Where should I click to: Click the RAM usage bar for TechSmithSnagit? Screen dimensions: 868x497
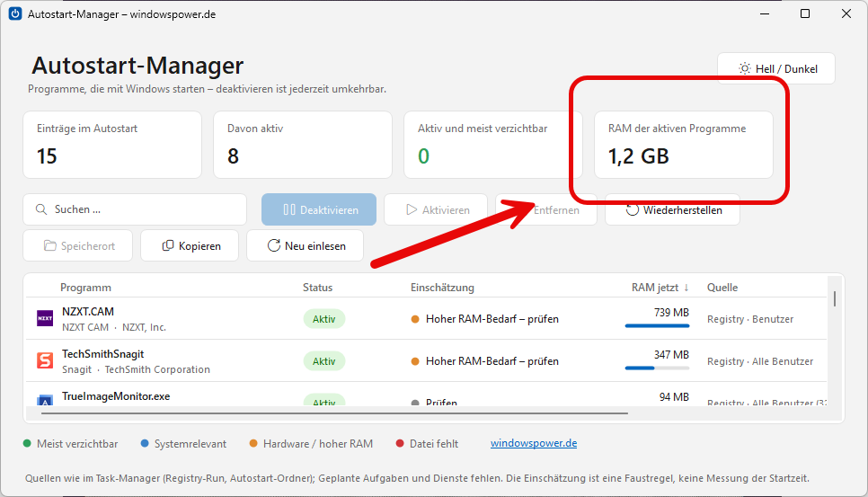[x=657, y=368]
